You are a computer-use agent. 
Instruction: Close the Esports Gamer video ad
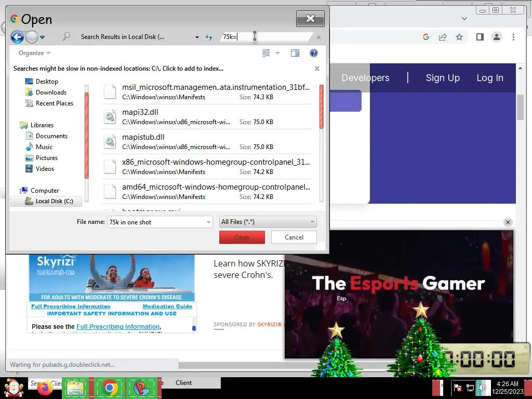point(508,222)
